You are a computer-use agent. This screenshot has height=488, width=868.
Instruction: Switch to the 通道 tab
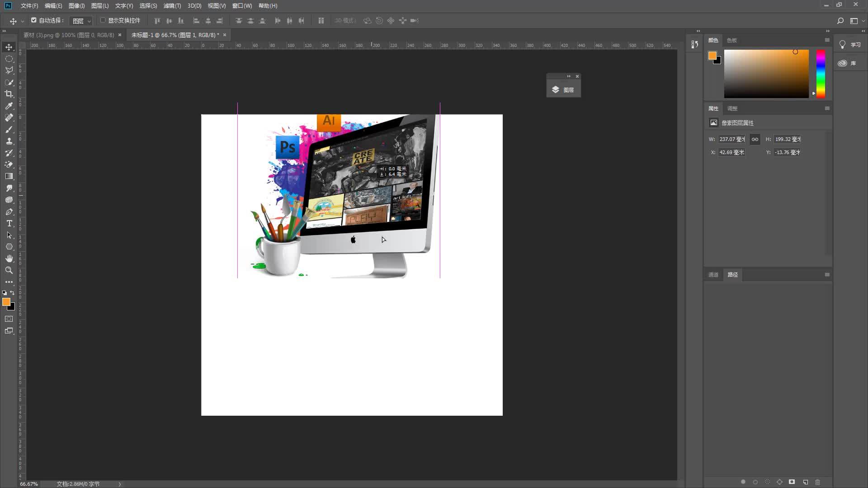713,275
